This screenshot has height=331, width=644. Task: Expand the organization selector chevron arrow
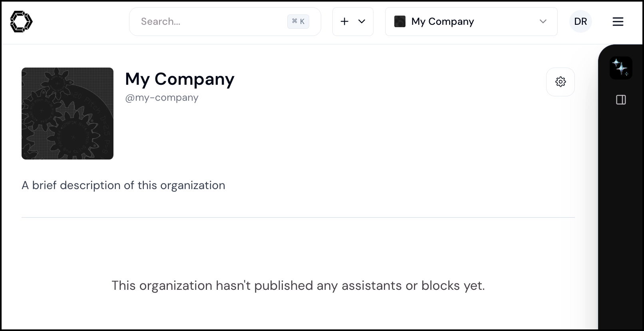click(x=543, y=22)
